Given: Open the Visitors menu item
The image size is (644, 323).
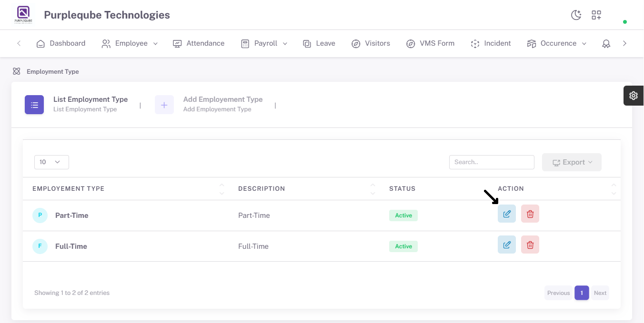Looking at the screenshot, I should pyautogui.click(x=371, y=43).
